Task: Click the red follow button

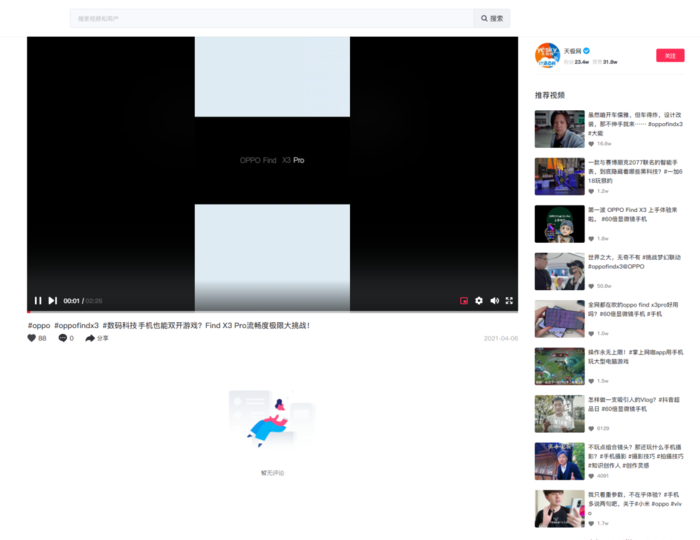Action: (x=670, y=55)
